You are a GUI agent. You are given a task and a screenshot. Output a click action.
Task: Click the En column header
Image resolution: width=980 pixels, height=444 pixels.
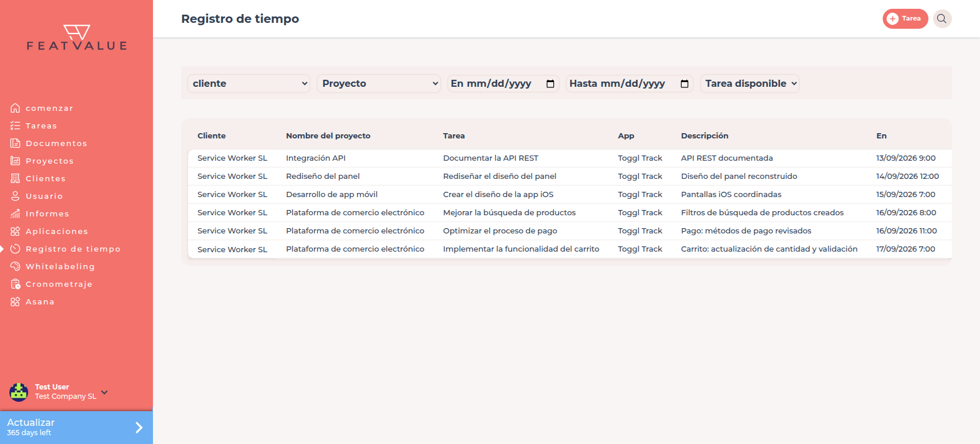(x=882, y=135)
